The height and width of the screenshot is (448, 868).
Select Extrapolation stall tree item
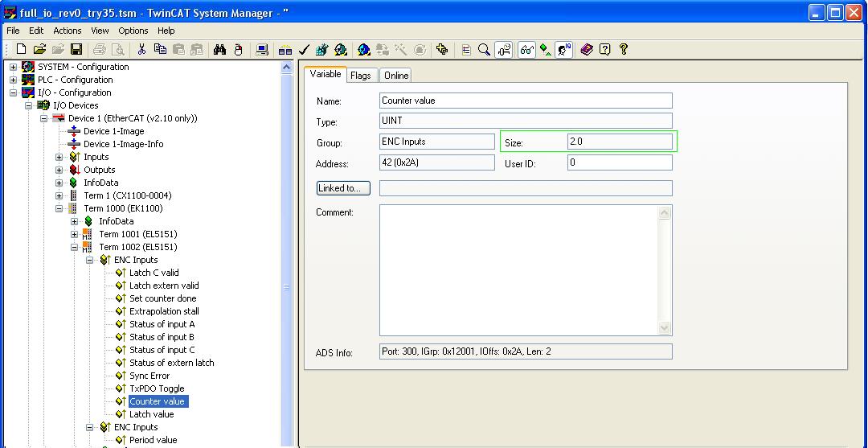[165, 311]
